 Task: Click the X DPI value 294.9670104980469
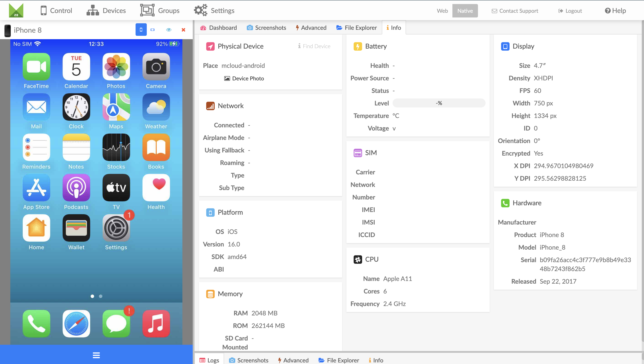[x=563, y=166]
